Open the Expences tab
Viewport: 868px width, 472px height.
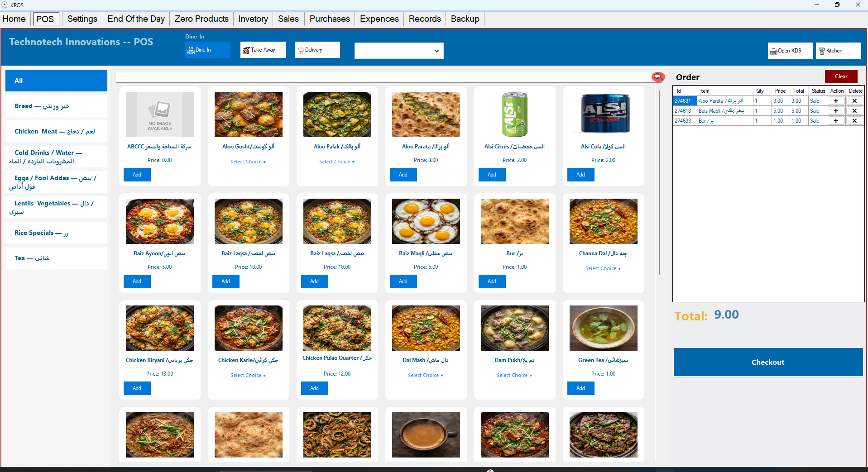click(x=379, y=19)
